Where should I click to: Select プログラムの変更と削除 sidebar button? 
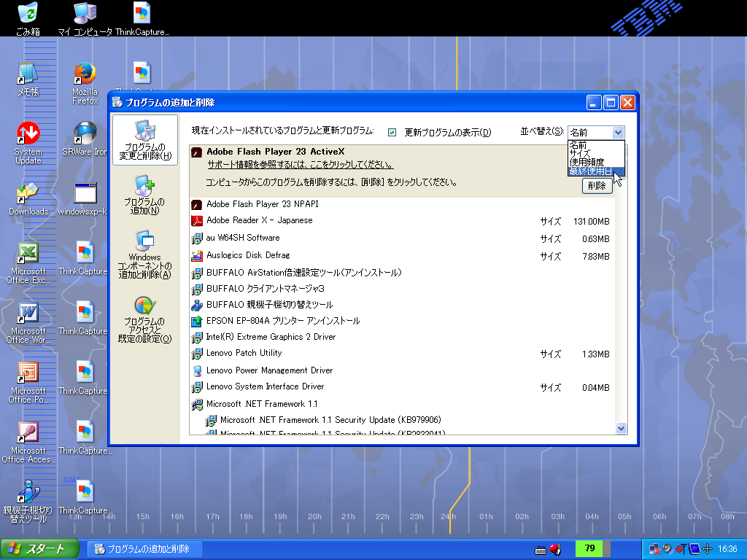pyautogui.click(x=145, y=140)
